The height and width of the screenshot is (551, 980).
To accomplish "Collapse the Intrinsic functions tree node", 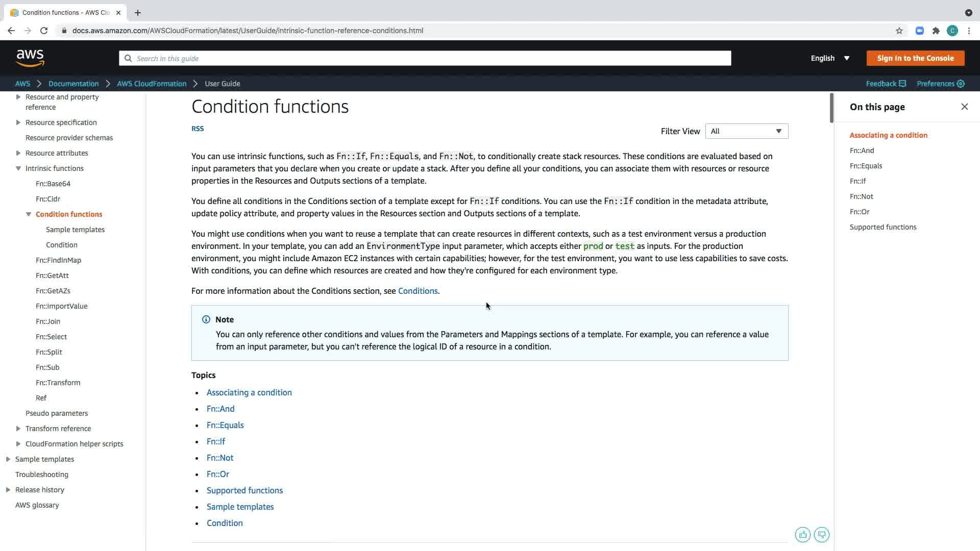I will (18, 168).
